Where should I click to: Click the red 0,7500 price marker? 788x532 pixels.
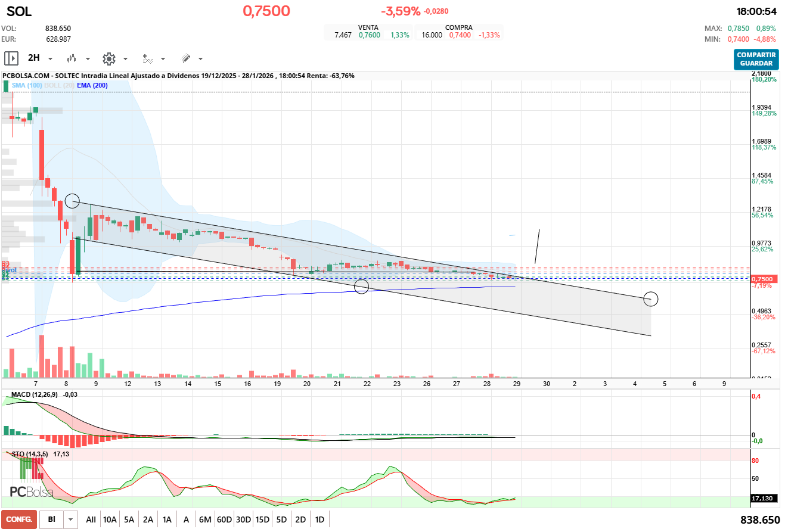click(762, 279)
